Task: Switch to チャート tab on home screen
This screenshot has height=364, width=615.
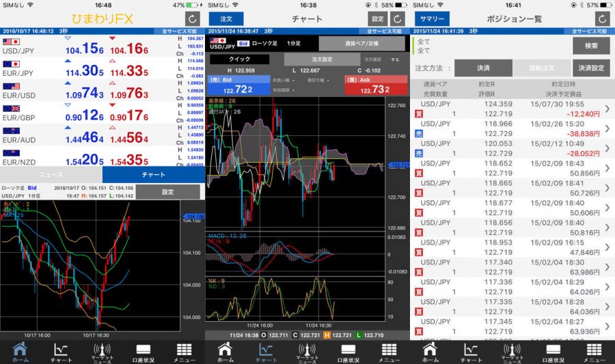Action: 153,174
